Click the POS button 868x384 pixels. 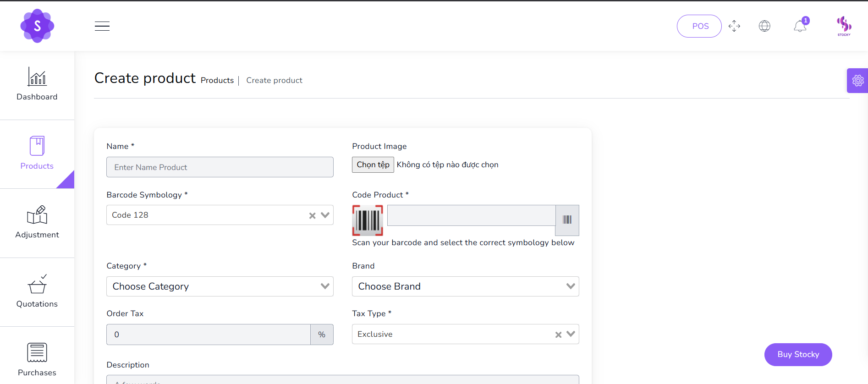(x=699, y=26)
